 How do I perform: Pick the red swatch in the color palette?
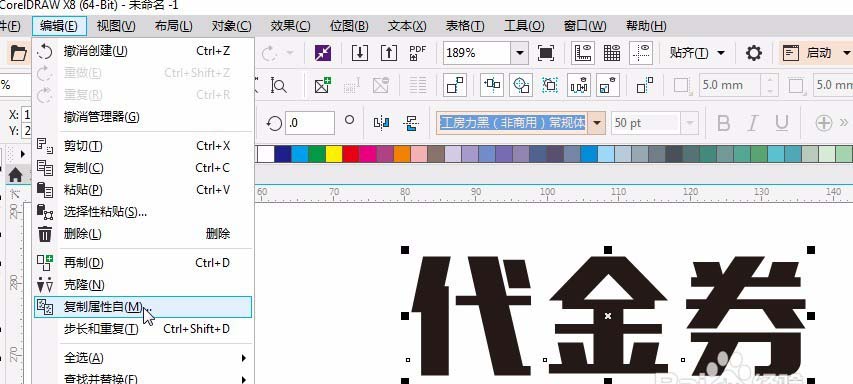[x=351, y=154]
